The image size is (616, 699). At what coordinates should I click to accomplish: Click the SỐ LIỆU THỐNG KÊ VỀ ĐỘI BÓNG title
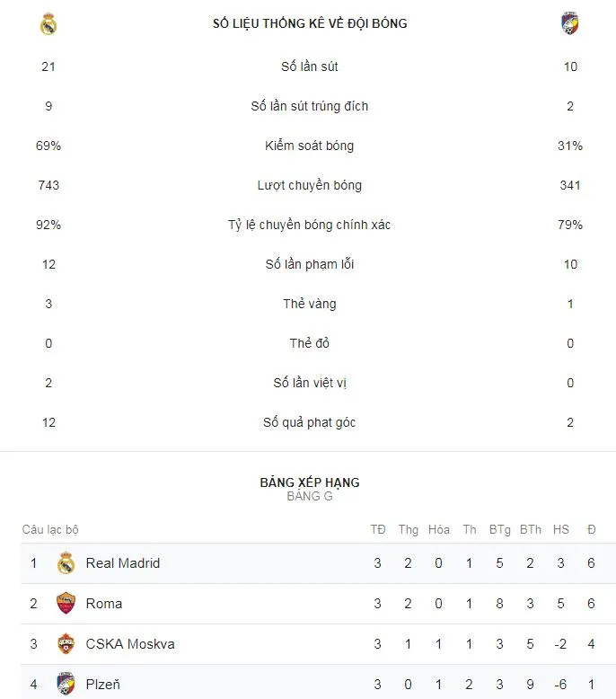tap(310, 23)
